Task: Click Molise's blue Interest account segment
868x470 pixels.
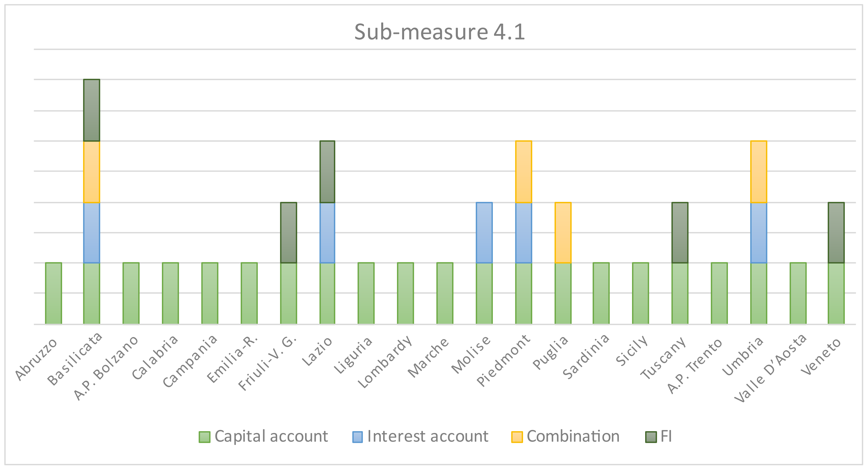Action: coord(484,232)
